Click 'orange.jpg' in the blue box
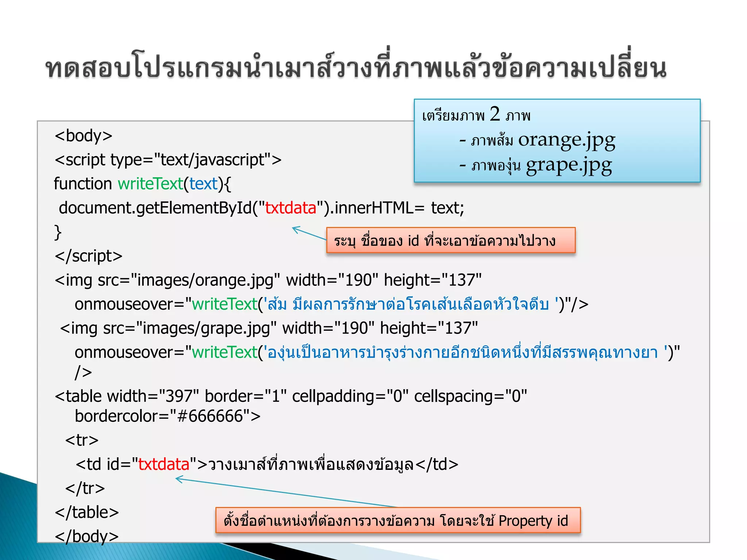This screenshot has width=747, height=560. (x=567, y=140)
